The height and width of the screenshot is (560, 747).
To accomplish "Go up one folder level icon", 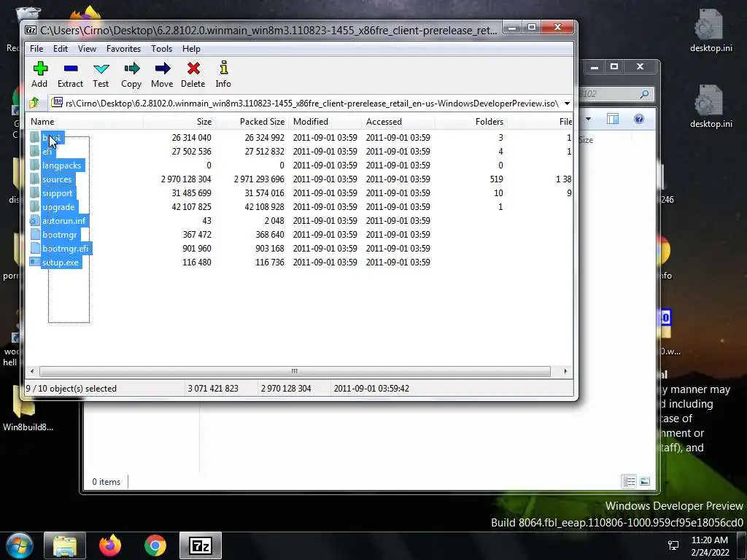I will (x=34, y=103).
